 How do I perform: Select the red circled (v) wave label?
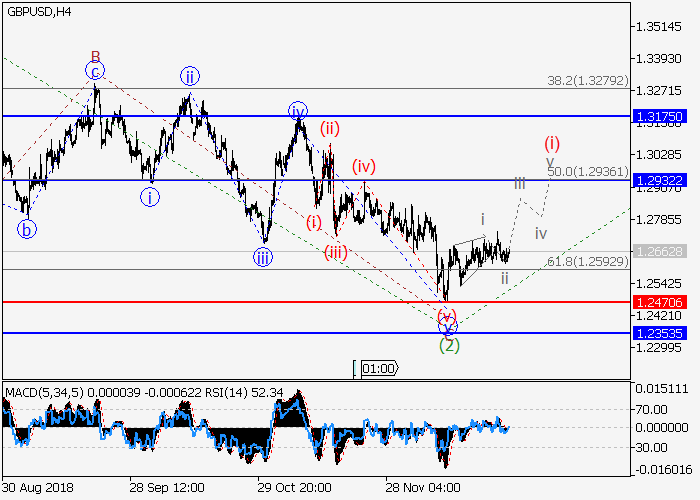pos(447,317)
